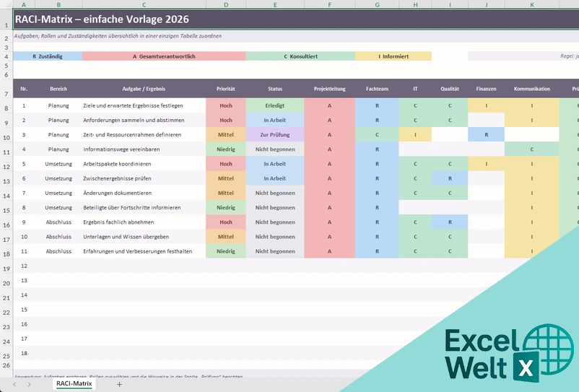Add a new sheet with the plus icon
This screenshot has width=579, height=392.
pos(119,384)
